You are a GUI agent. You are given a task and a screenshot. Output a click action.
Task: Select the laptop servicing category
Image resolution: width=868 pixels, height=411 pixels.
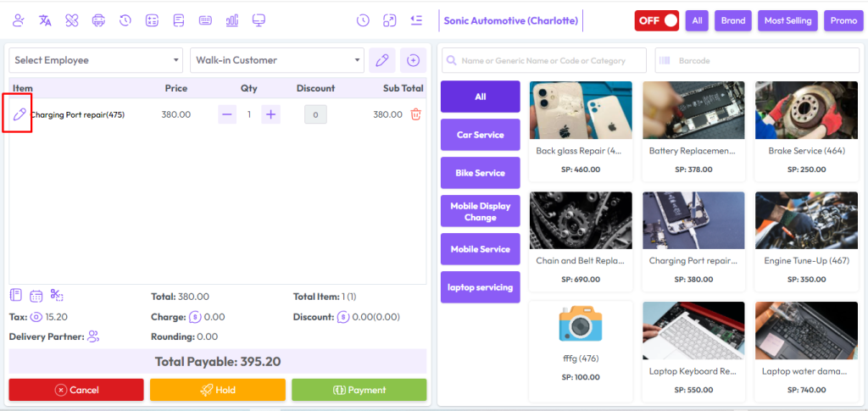[x=481, y=287]
